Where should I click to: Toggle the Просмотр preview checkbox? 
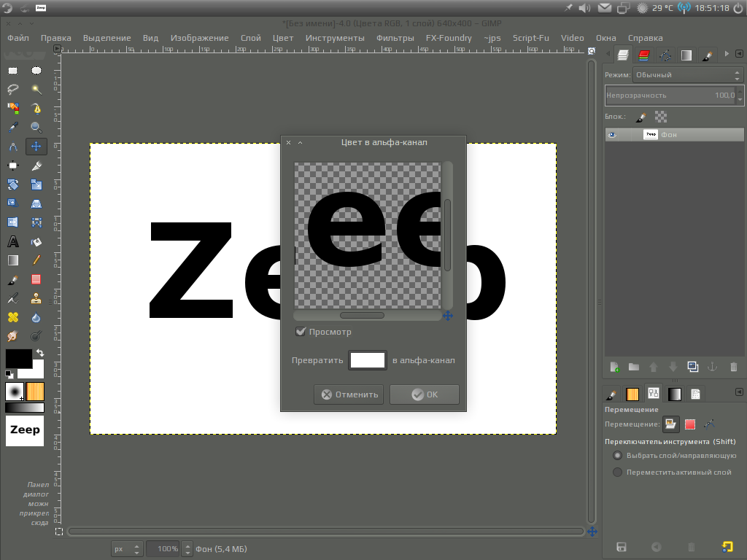(300, 332)
